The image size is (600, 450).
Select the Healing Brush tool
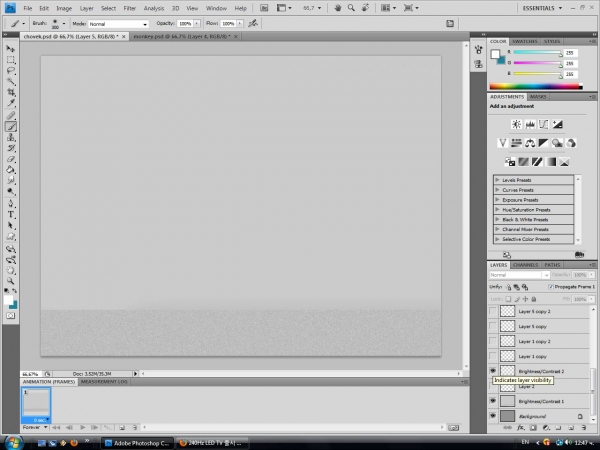pos(11,115)
